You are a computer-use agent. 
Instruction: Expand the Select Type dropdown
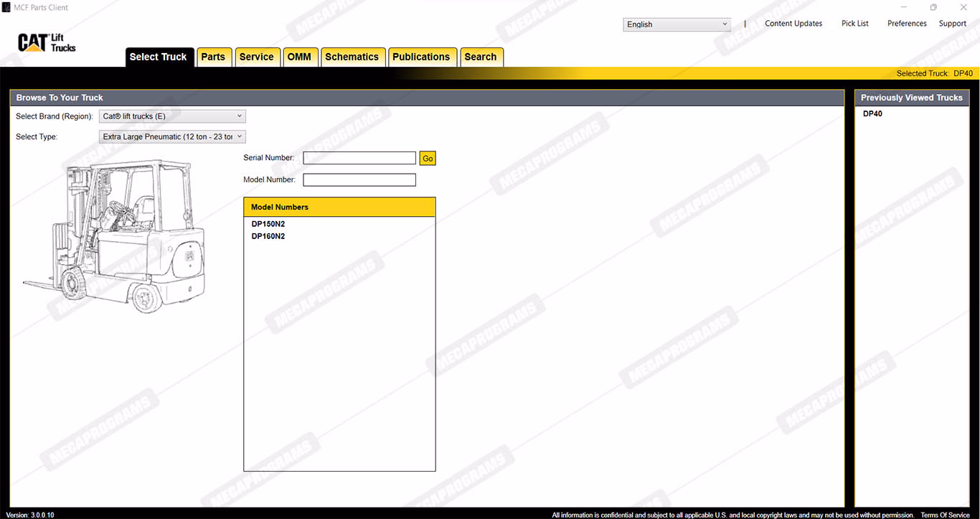pyautogui.click(x=172, y=136)
